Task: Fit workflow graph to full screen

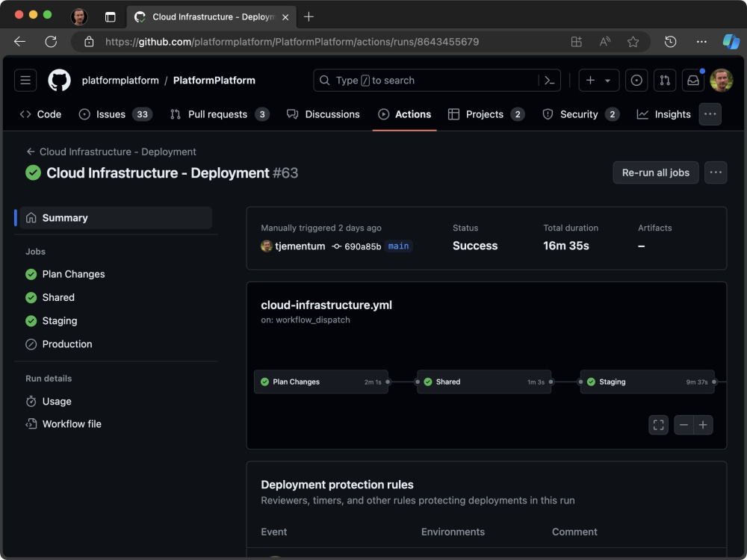Action: click(658, 425)
